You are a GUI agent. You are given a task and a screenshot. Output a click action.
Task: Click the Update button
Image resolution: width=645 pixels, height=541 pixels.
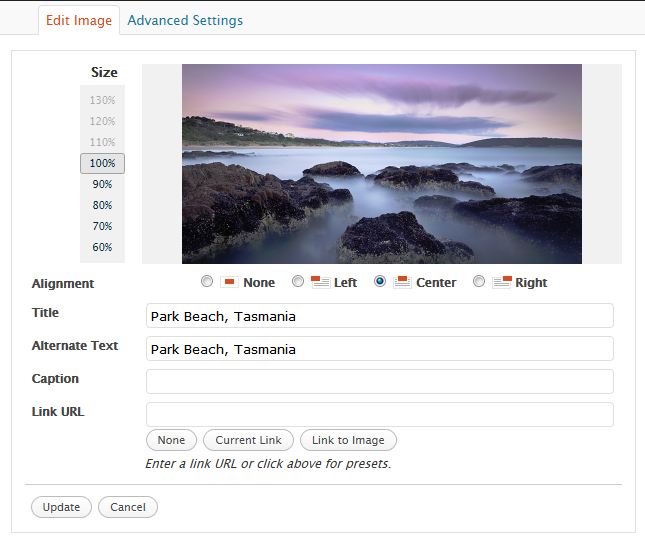point(61,507)
